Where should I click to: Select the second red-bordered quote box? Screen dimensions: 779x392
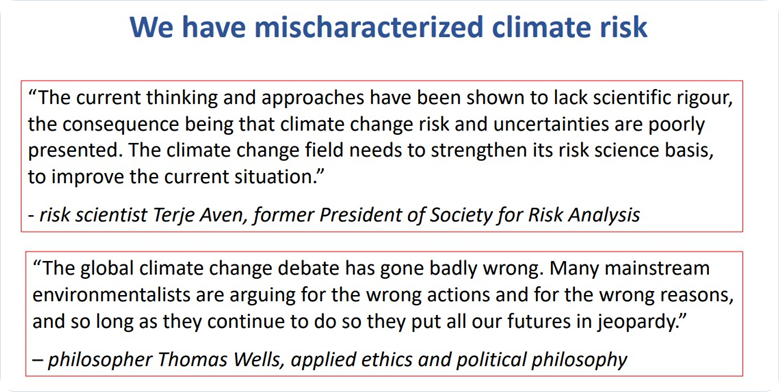pyautogui.click(x=384, y=314)
